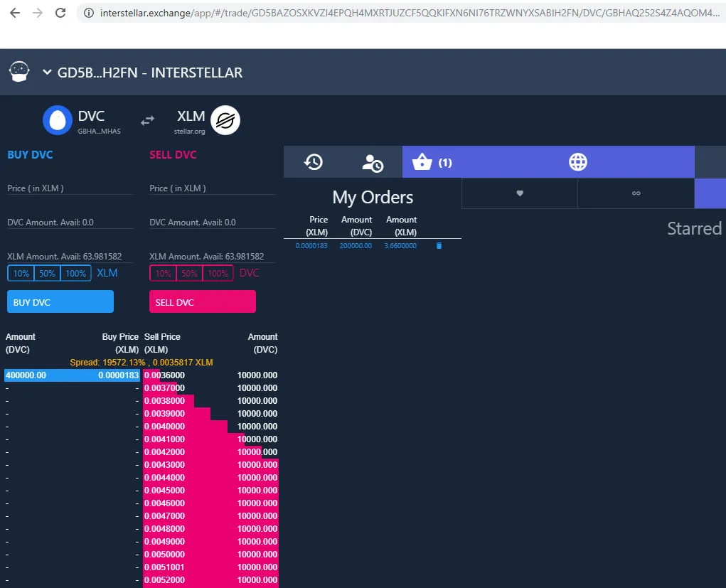The height and width of the screenshot is (588, 726).
Task: Click the 3.6600000 XLM amount in My Orders
Action: pos(400,246)
